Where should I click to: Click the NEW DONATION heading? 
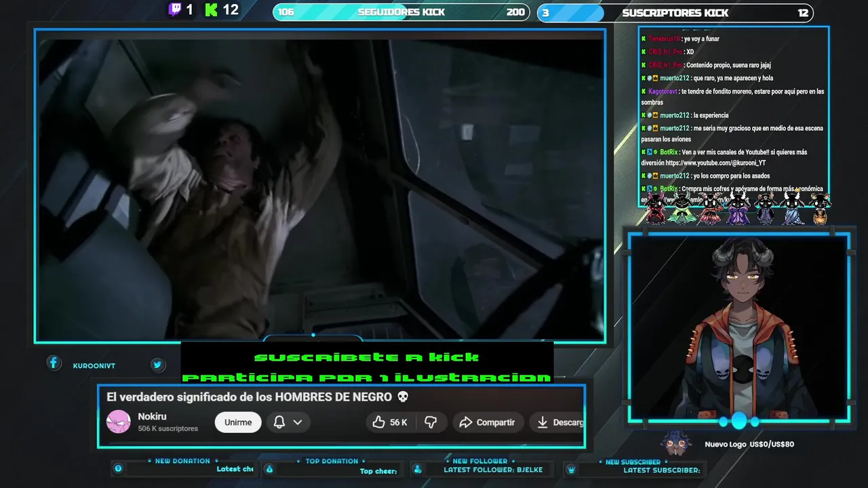[x=182, y=461]
